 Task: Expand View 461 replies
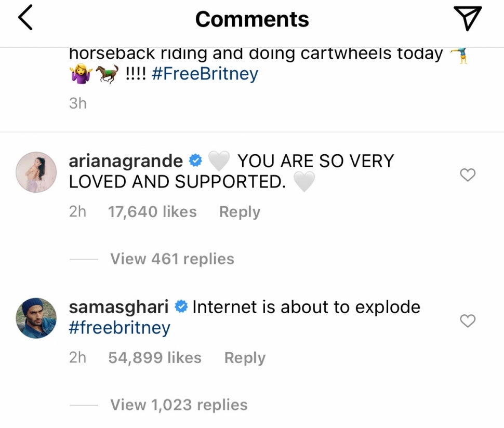(x=172, y=259)
